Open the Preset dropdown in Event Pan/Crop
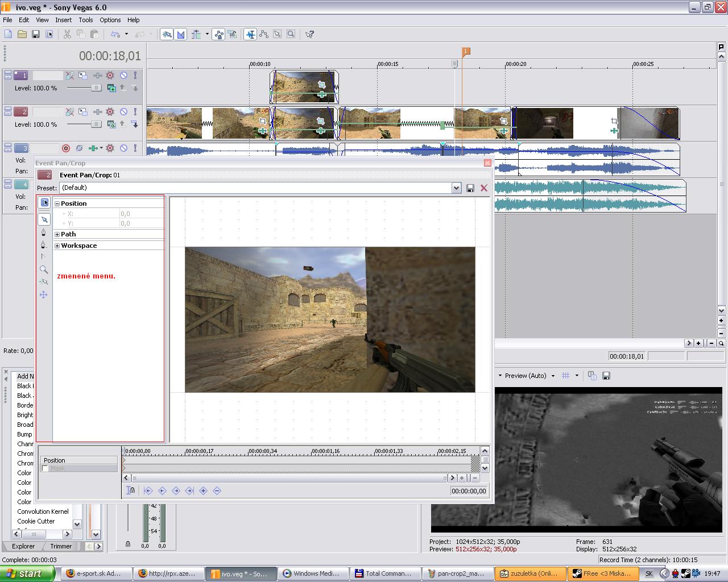This screenshot has width=728, height=582. coord(456,188)
